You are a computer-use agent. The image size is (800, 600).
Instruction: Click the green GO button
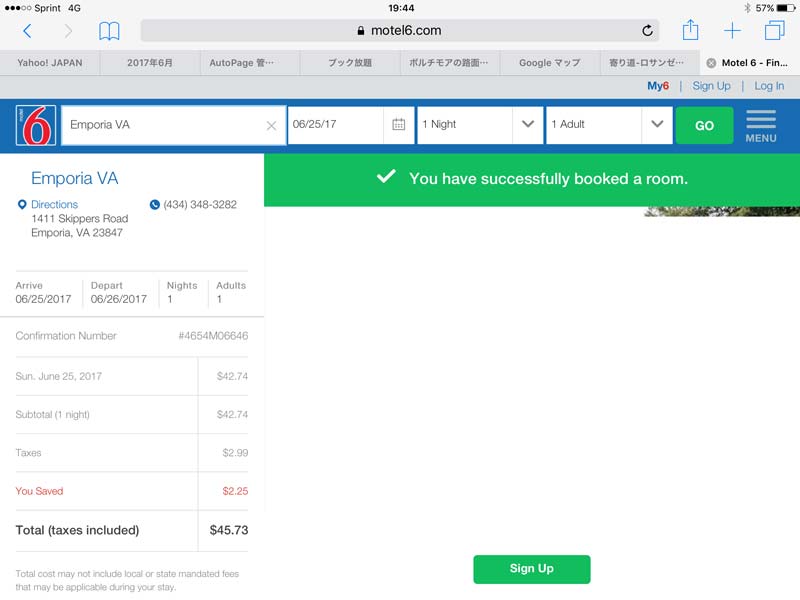704,126
